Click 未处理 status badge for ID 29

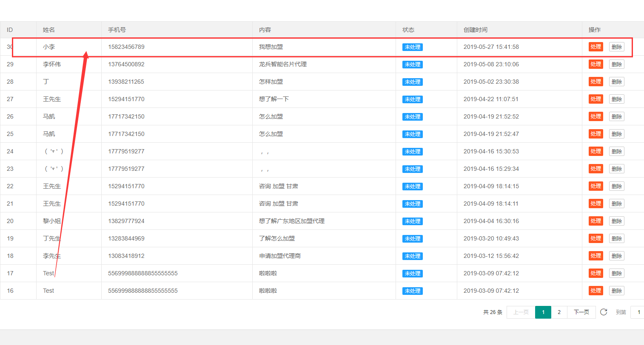click(412, 65)
